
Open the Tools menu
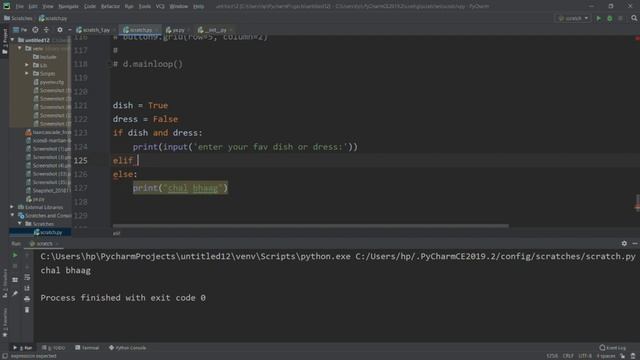144,7
